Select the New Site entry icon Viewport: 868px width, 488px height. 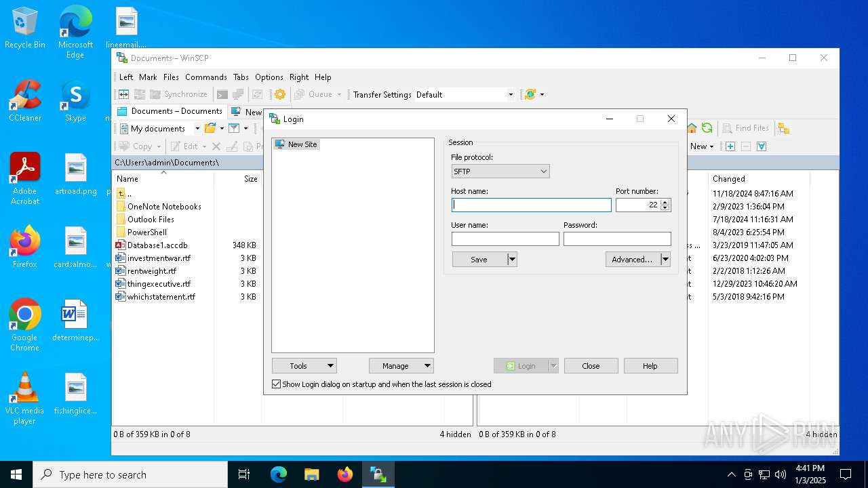(279, 144)
